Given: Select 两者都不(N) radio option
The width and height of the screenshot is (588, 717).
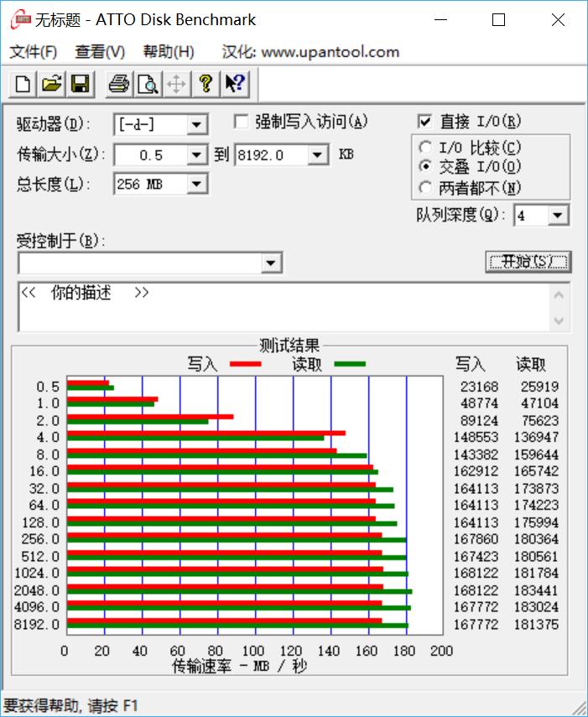Looking at the screenshot, I should pyautogui.click(x=425, y=187).
